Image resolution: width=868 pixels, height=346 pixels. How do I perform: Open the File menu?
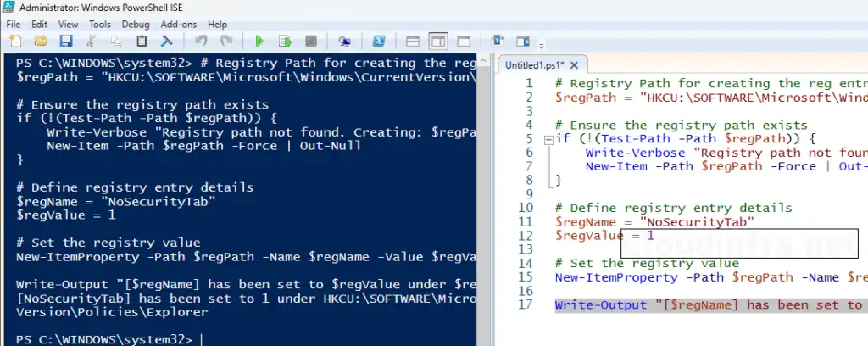[14, 25]
